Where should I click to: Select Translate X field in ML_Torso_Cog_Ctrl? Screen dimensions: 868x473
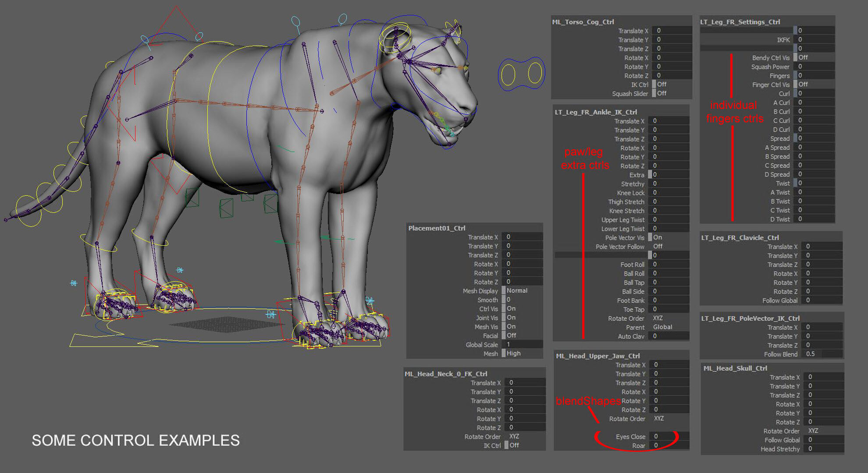point(672,31)
